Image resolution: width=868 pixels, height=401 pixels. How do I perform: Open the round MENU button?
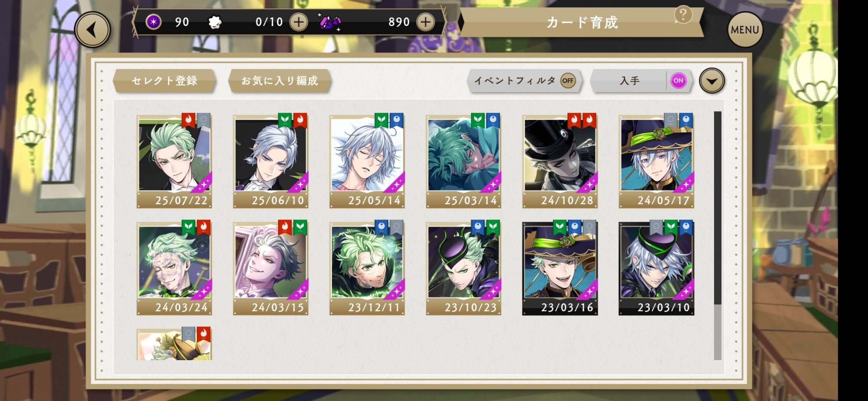click(745, 30)
